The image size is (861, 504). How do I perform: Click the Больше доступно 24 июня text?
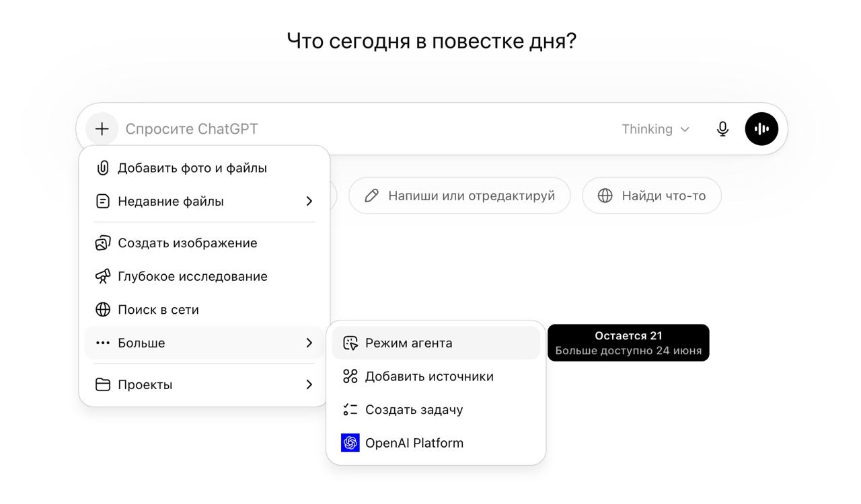click(x=628, y=350)
